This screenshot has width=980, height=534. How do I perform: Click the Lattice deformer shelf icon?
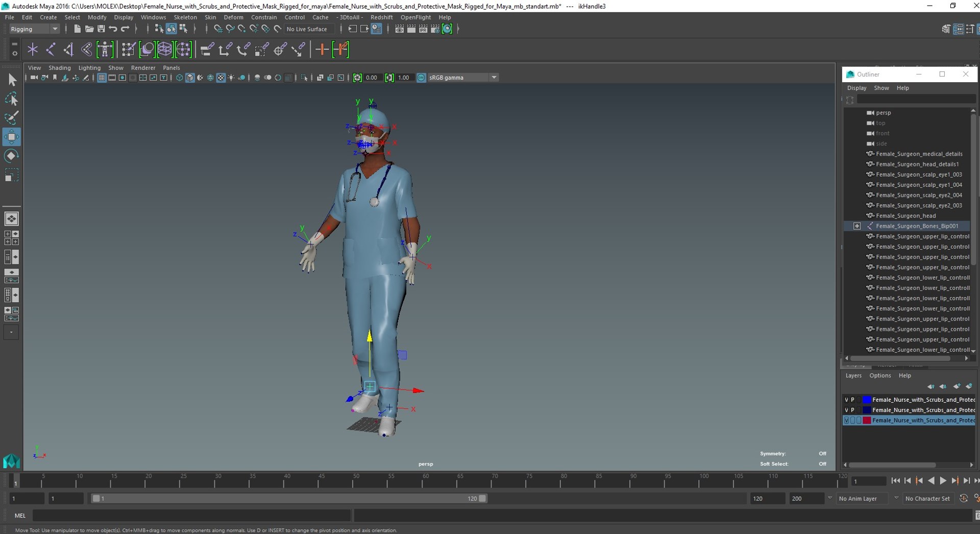pos(165,50)
